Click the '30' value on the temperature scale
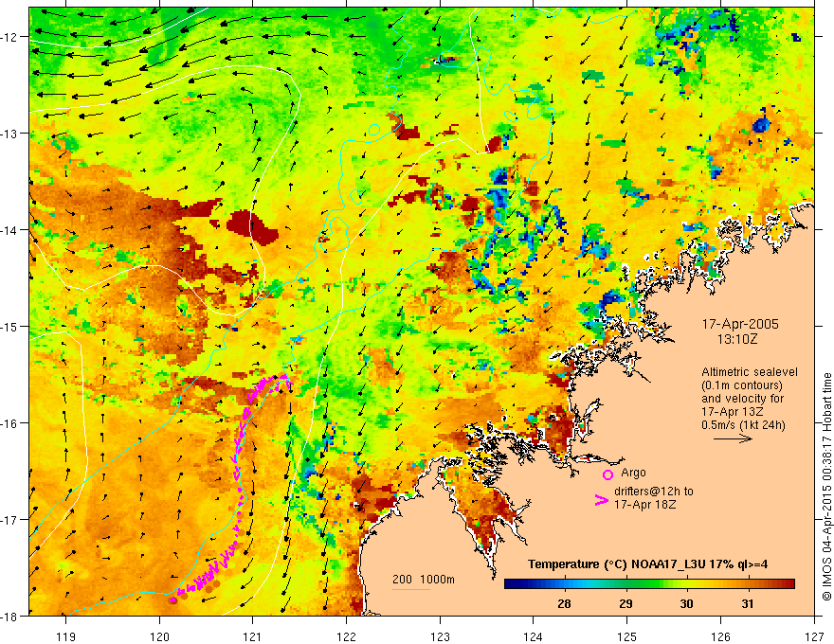 click(687, 603)
